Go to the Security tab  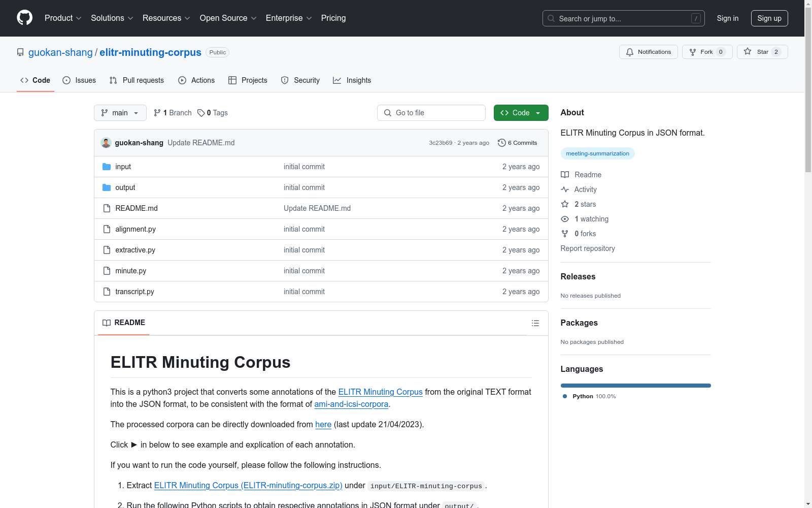coord(300,80)
